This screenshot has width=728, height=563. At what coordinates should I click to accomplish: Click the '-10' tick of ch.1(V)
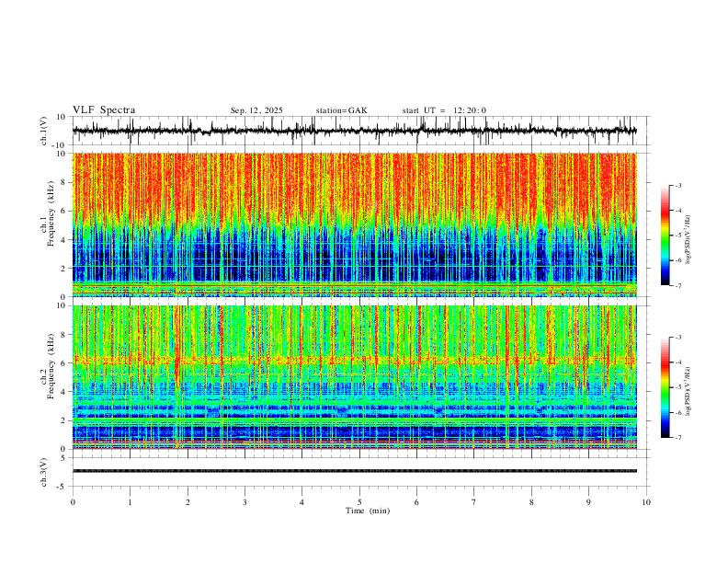coord(60,145)
